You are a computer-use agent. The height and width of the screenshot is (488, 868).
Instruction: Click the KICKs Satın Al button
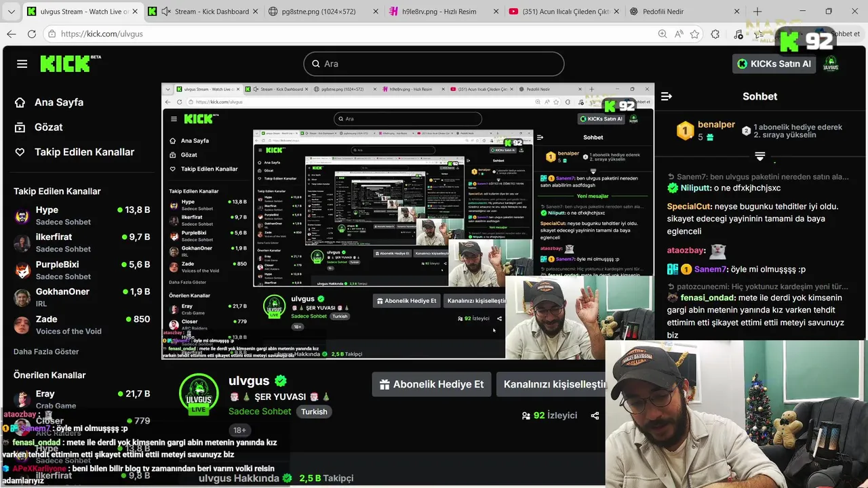pos(774,64)
